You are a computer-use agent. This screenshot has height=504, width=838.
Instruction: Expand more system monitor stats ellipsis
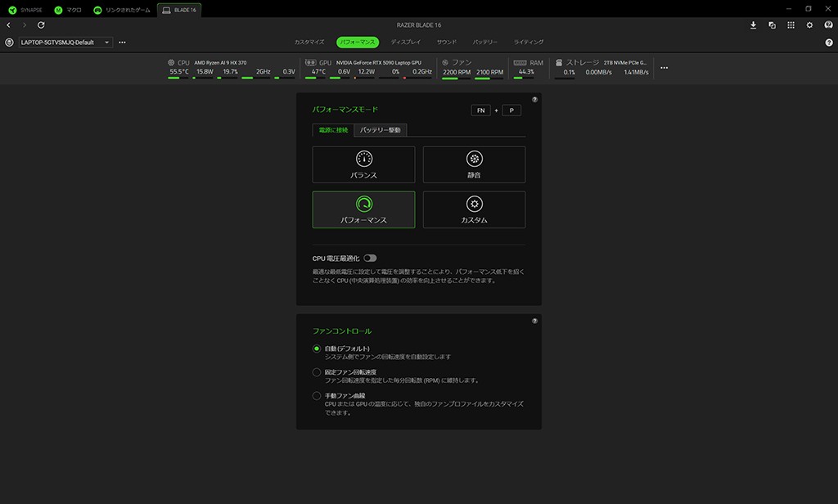click(x=664, y=68)
